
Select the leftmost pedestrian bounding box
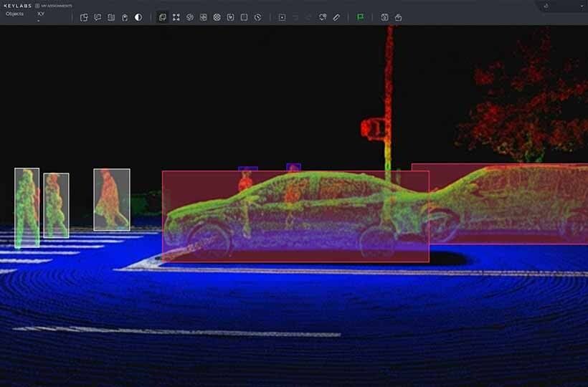(x=27, y=208)
